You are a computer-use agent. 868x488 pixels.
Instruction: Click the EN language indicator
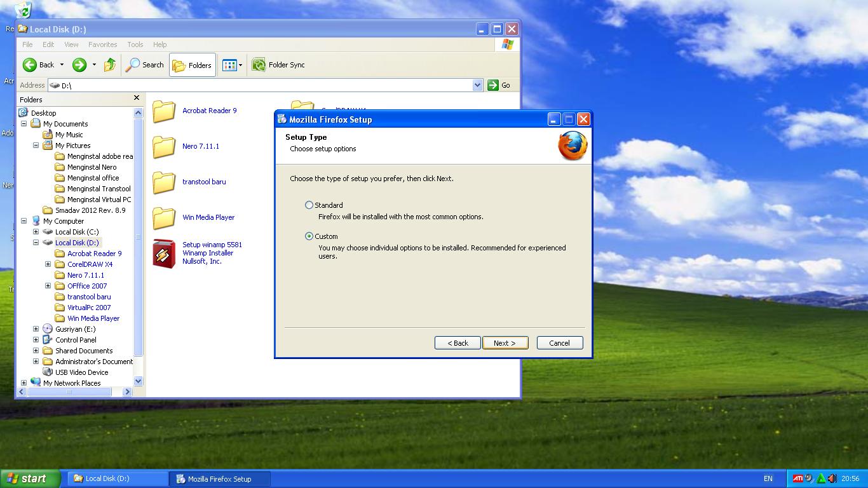pos(768,479)
